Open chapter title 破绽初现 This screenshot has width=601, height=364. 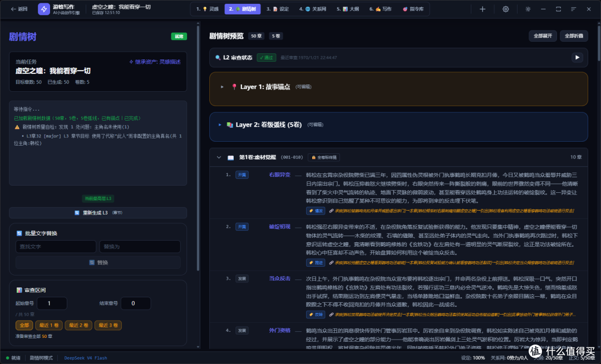(x=279, y=227)
